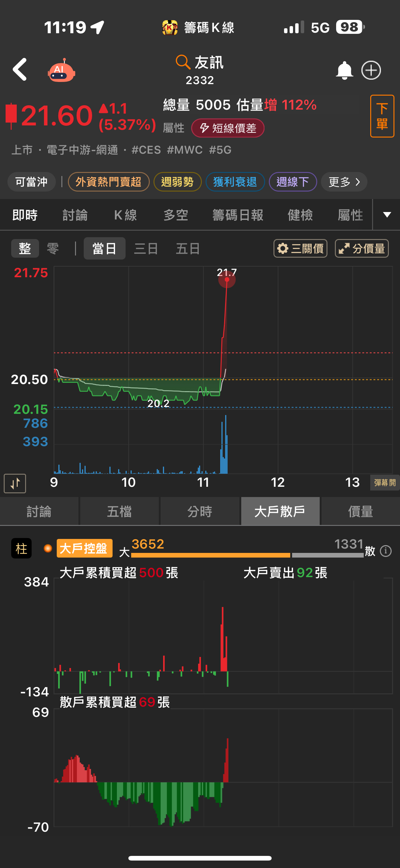Open the 五檔 panel tab
This screenshot has height=868, width=400.
click(119, 512)
